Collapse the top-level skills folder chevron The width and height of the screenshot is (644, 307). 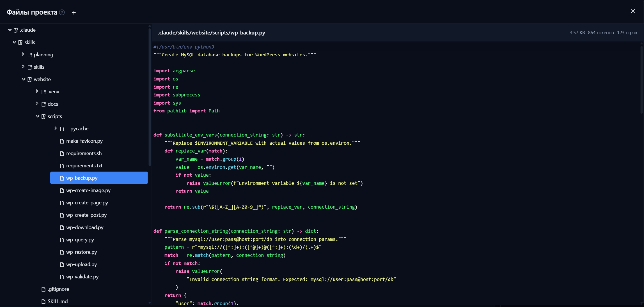[x=14, y=42]
